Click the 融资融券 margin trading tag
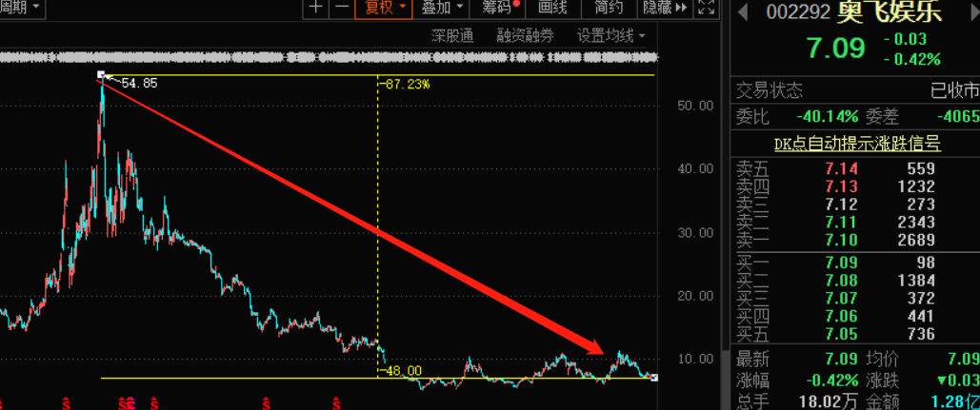Viewport: 980px width, 410px height. [526, 35]
